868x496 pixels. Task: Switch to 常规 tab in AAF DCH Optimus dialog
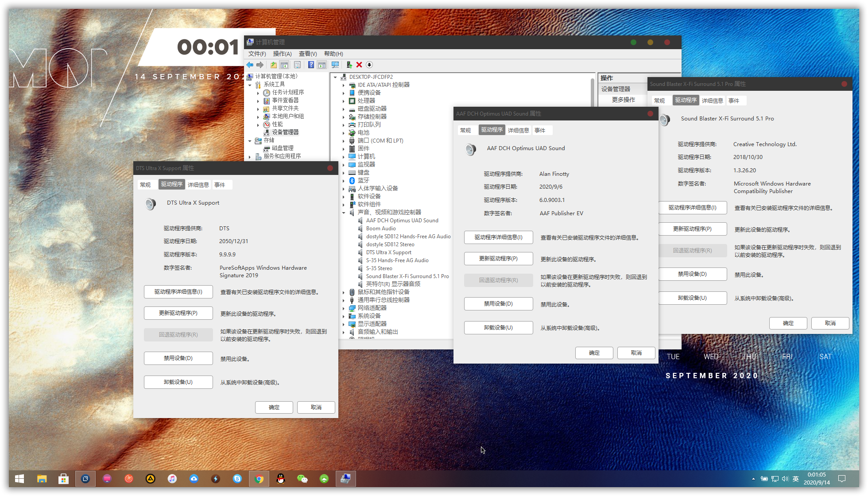pos(465,130)
